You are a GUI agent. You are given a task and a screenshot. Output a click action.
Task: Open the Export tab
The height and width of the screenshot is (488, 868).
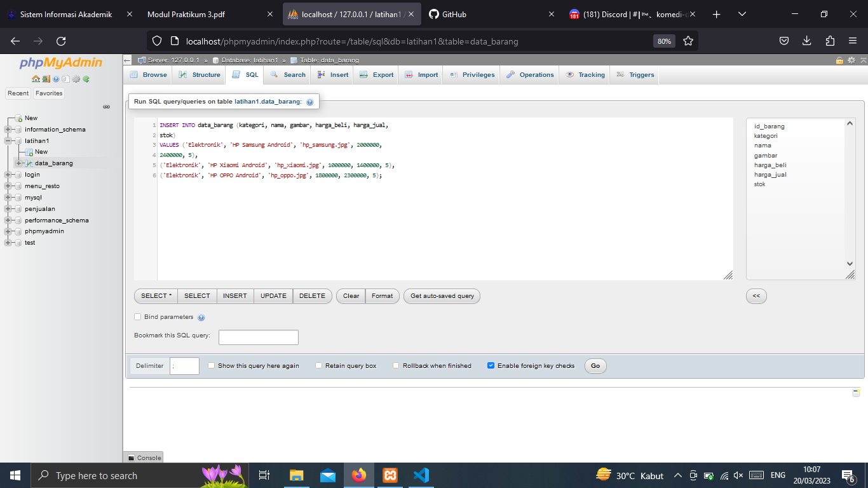click(376, 74)
